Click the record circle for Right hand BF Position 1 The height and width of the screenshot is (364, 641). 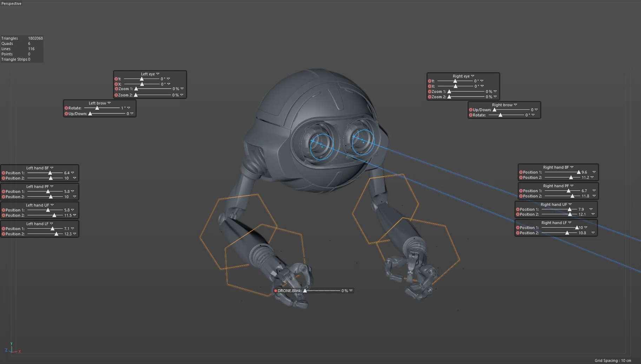coord(521,172)
